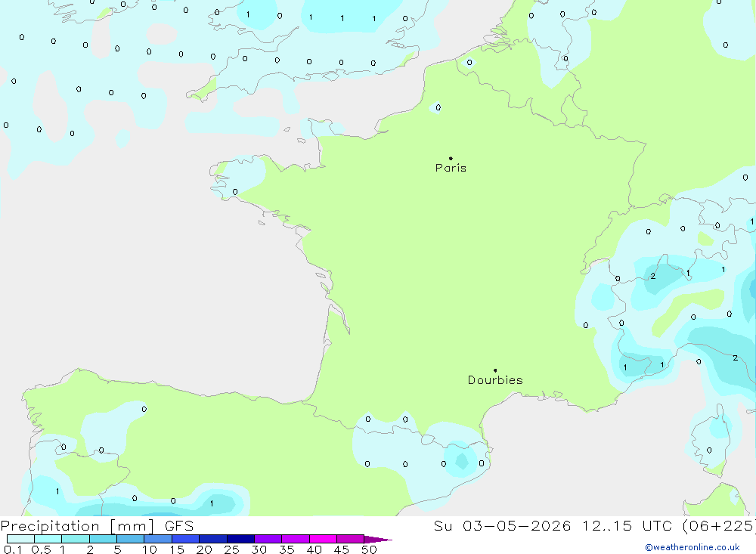
Task: Open the weatheronline.co.uk copyright link
Action: (692, 547)
